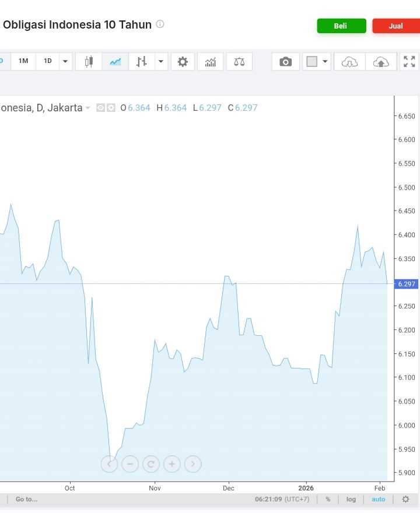Switch to candlestick chart style

tap(89, 62)
